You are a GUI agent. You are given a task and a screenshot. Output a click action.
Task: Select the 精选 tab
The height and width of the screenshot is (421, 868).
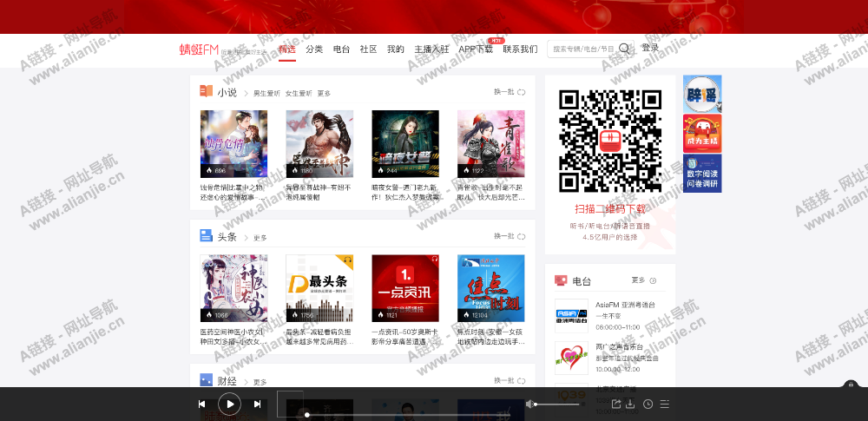[286, 49]
